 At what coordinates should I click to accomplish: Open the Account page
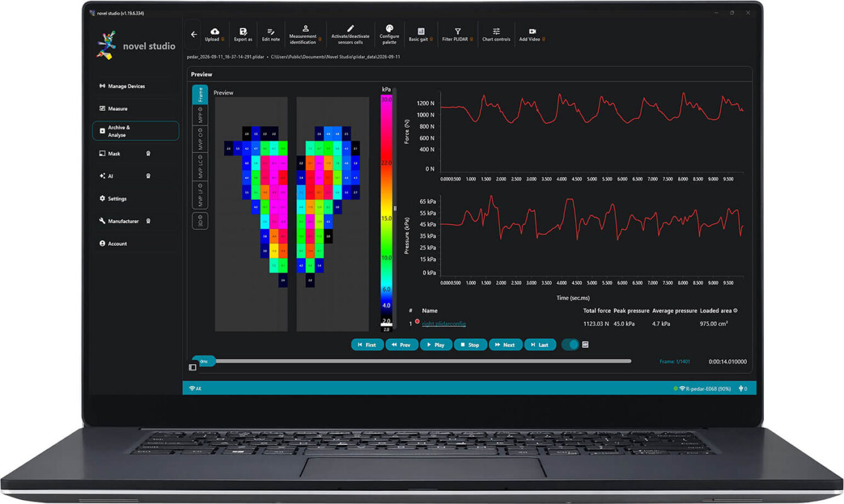[136, 244]
